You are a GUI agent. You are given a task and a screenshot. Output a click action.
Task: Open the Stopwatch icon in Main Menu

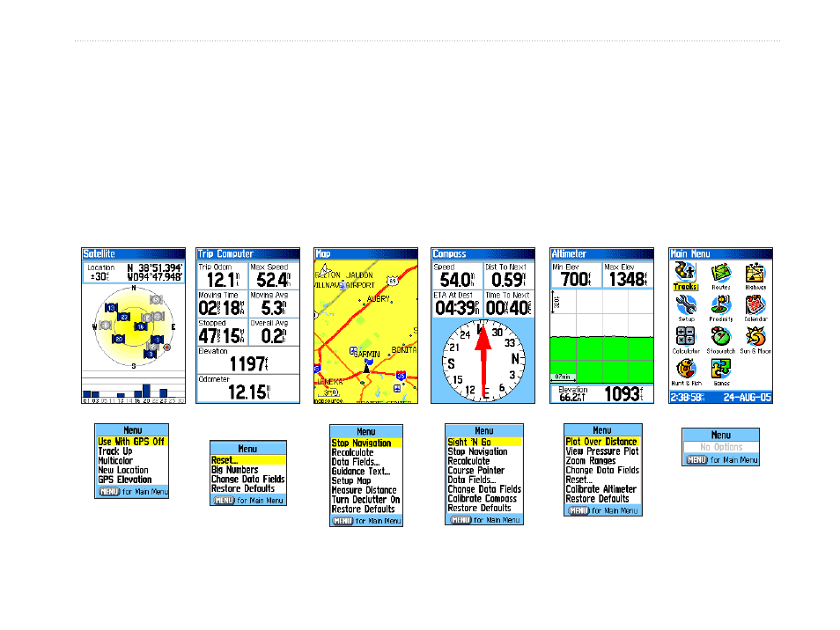point(721,336)
